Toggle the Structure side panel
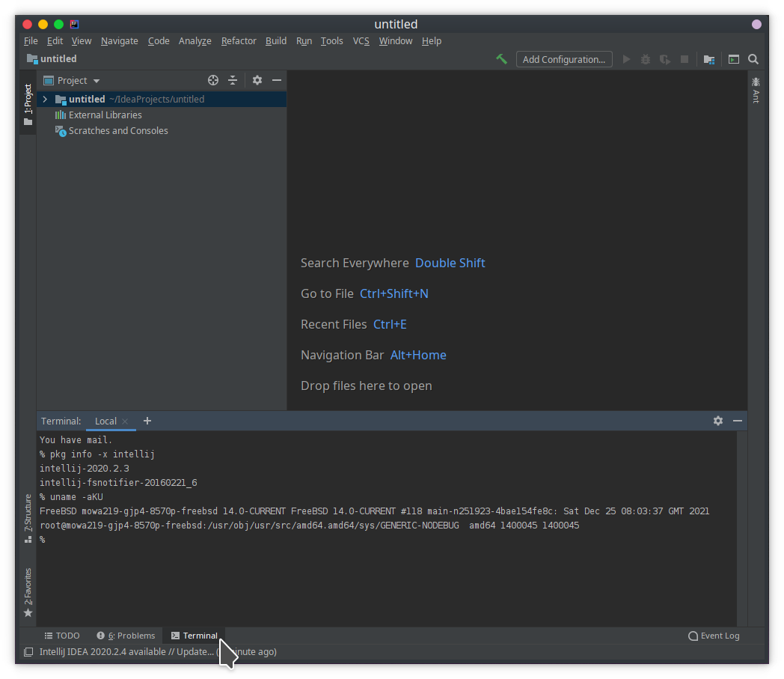Image resolution: width=784 pixels, height=679 pixels. (28, 518)
